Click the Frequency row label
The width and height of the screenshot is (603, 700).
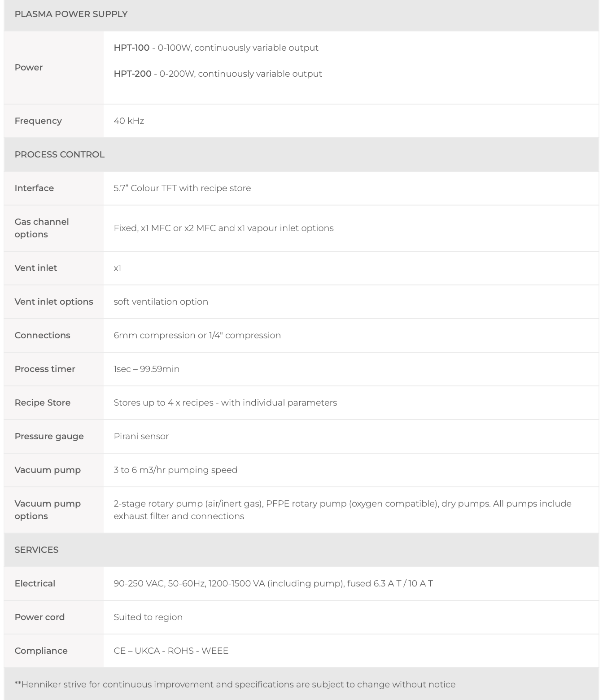[x=38, y=121]
